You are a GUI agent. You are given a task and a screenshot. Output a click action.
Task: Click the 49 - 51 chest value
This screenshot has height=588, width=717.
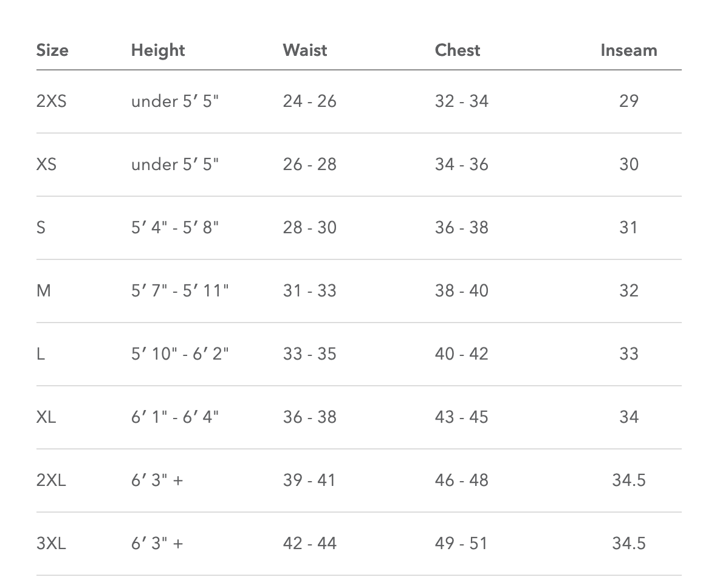click(x=461, y=543)
